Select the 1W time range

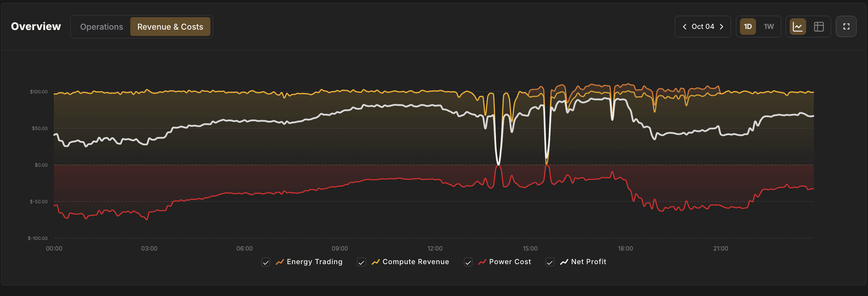[769, 27]
